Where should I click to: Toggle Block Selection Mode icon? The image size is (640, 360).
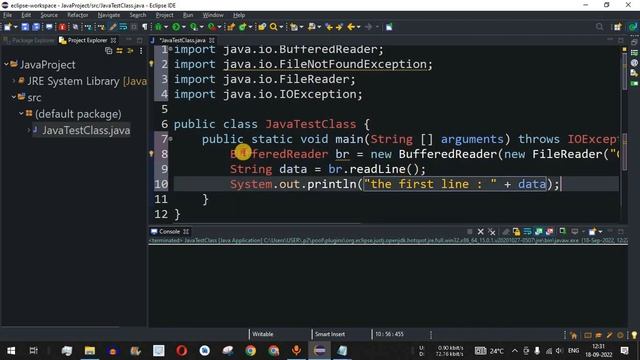(x=134, y=27)
